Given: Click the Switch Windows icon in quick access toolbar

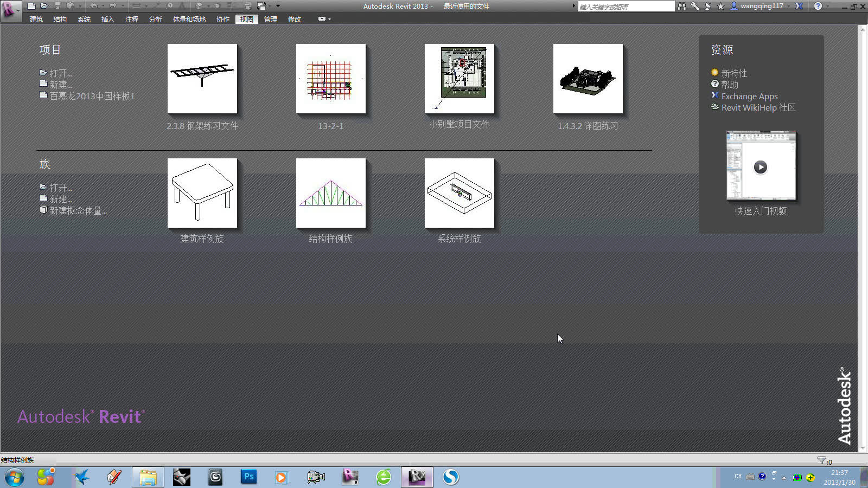Looking at the screenshot, I should point(261,6).
